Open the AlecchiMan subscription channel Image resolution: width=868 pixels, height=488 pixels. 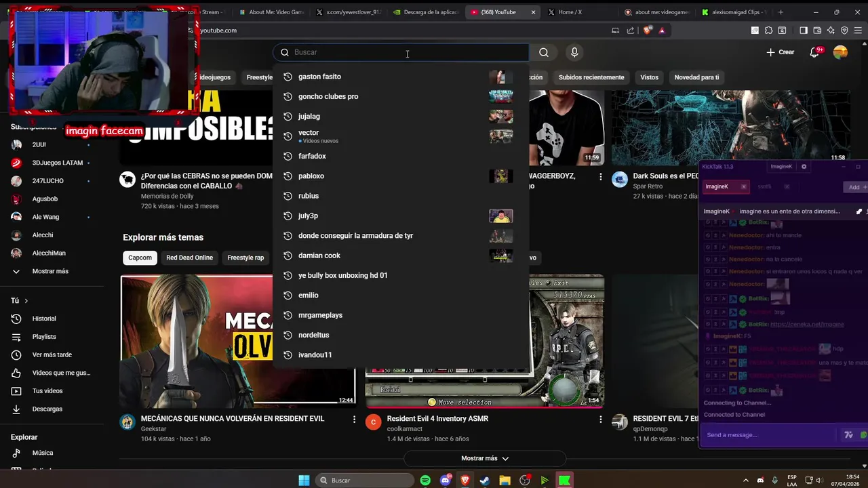click(50, 253)
